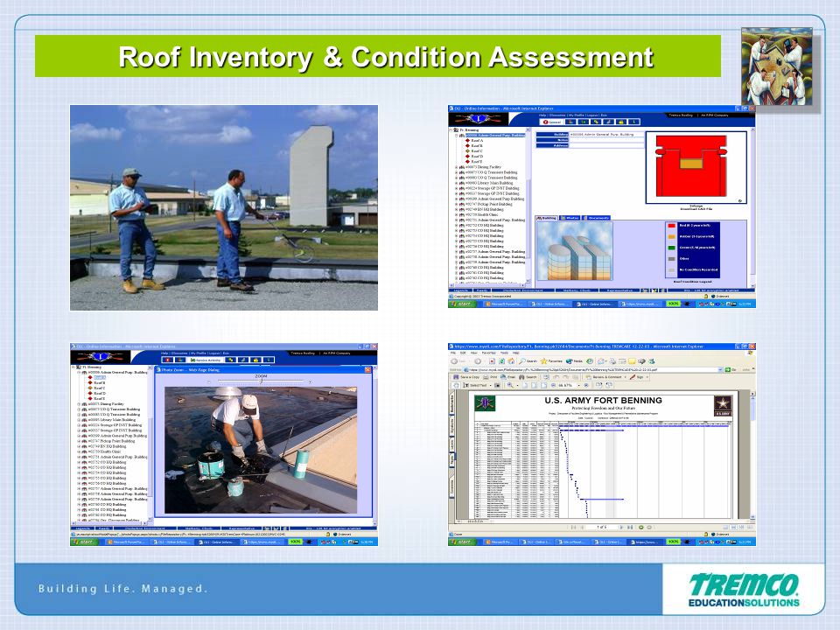Open Favorites menu in Fort Benning PDF window
Image resolution: width=840 pixels, height=630 pixels.
tap(488, 353)
